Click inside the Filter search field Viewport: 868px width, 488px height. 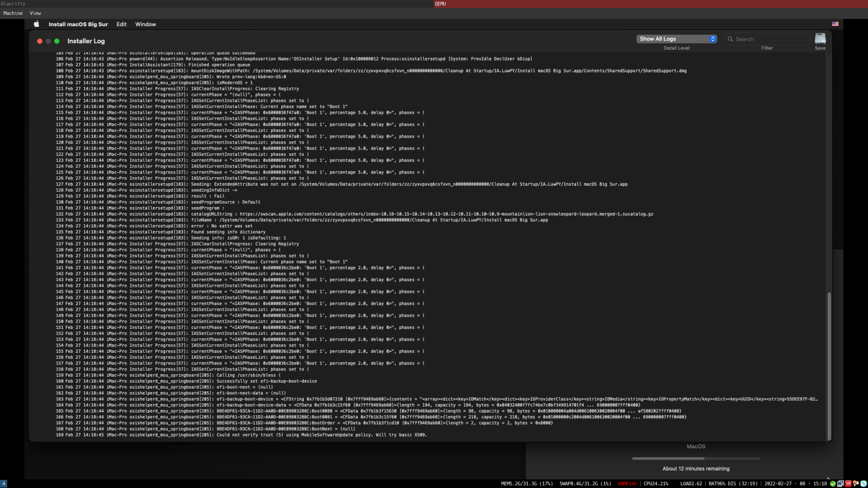tap(769, 39)
